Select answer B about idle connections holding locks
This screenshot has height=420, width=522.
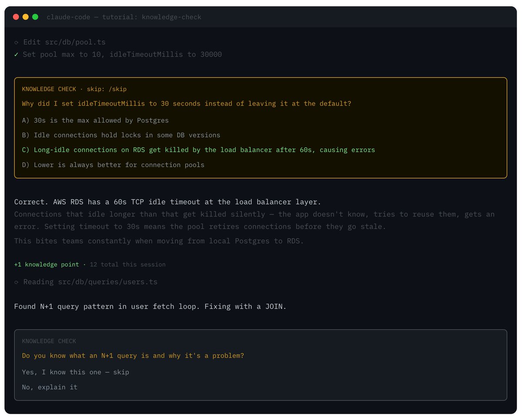[x=121, y=135]
